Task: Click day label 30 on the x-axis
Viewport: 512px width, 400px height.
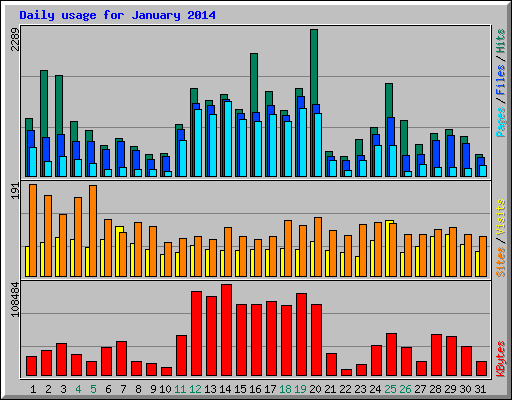Action: (465, 389)
